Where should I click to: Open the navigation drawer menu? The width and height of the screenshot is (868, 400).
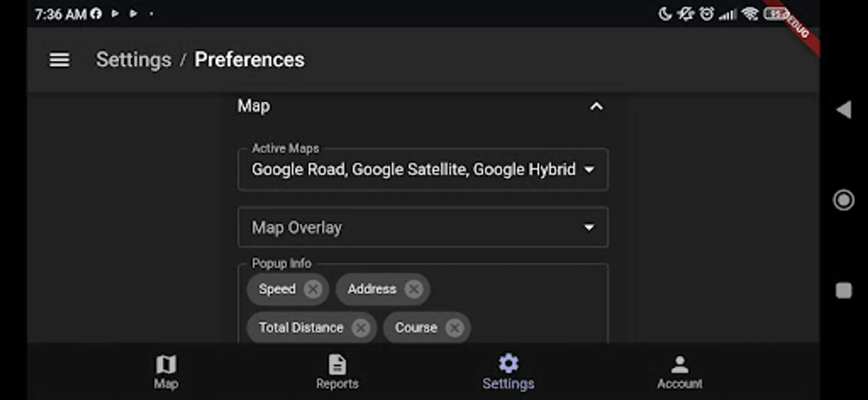tap(59, 60)
